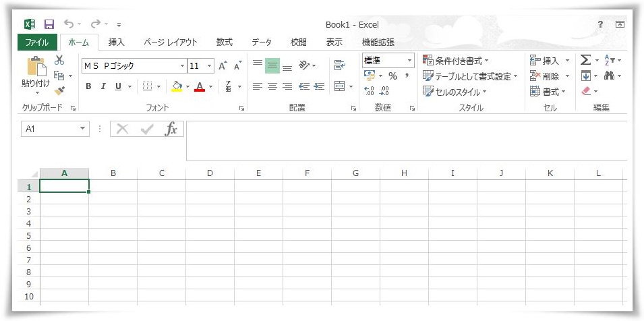Switch to the 挿入 tab

[116, 42]
